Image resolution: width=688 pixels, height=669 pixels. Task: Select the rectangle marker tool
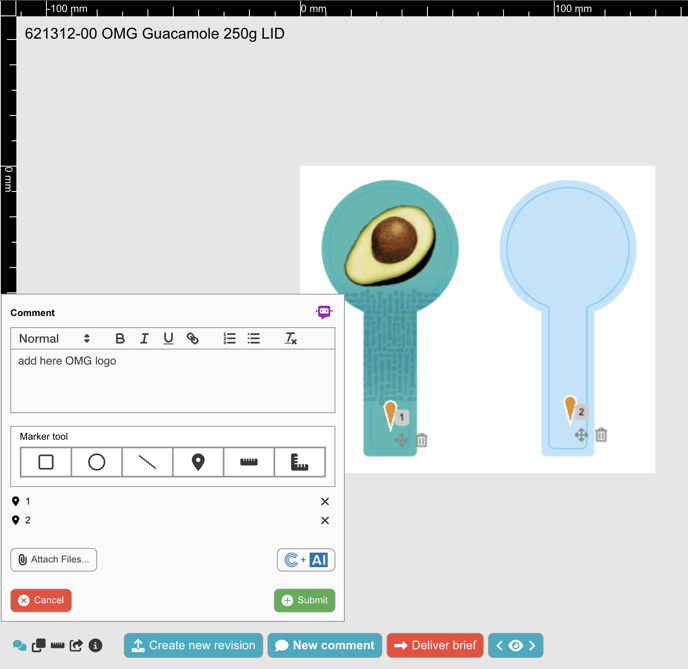(46, 462)
